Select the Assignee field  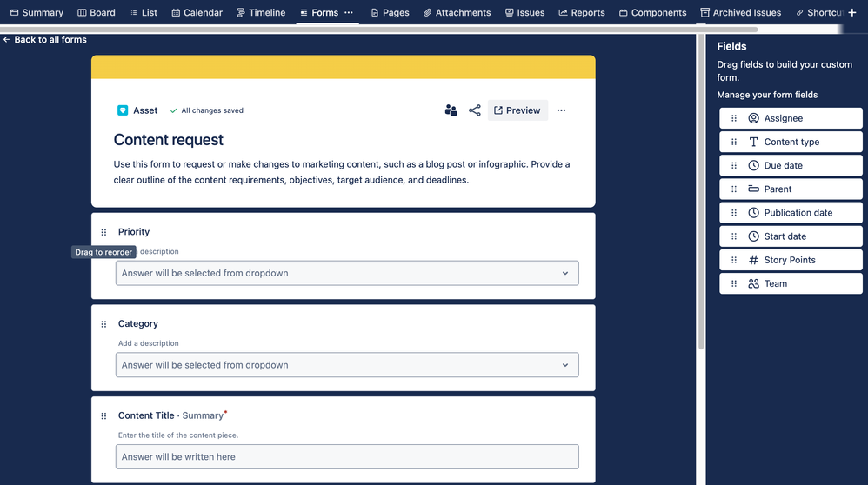[x=791, y=118]
